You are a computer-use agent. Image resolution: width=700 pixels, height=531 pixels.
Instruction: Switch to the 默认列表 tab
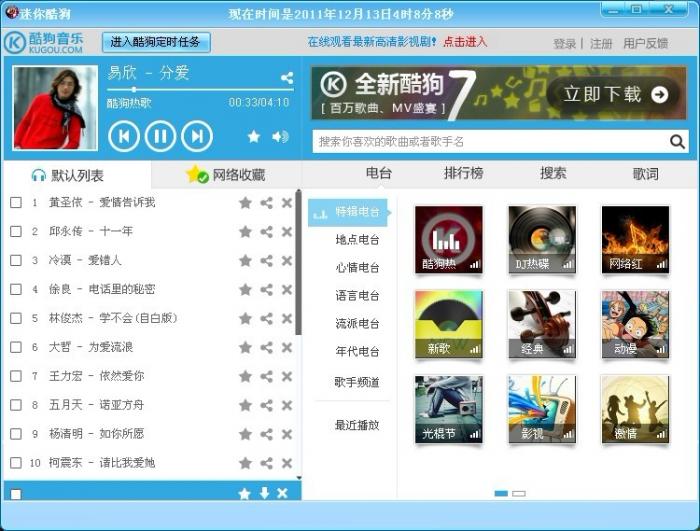[x=77, y=175]
